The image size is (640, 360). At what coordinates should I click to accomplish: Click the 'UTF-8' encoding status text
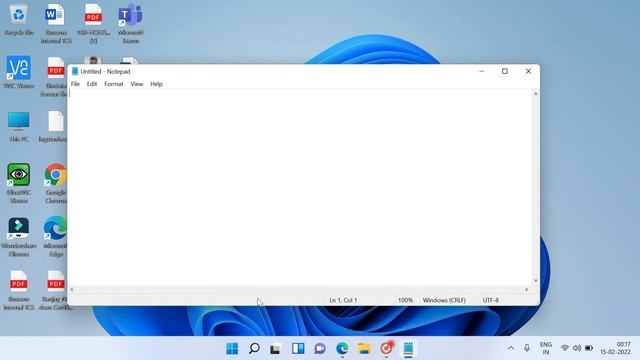pos(491,300)
